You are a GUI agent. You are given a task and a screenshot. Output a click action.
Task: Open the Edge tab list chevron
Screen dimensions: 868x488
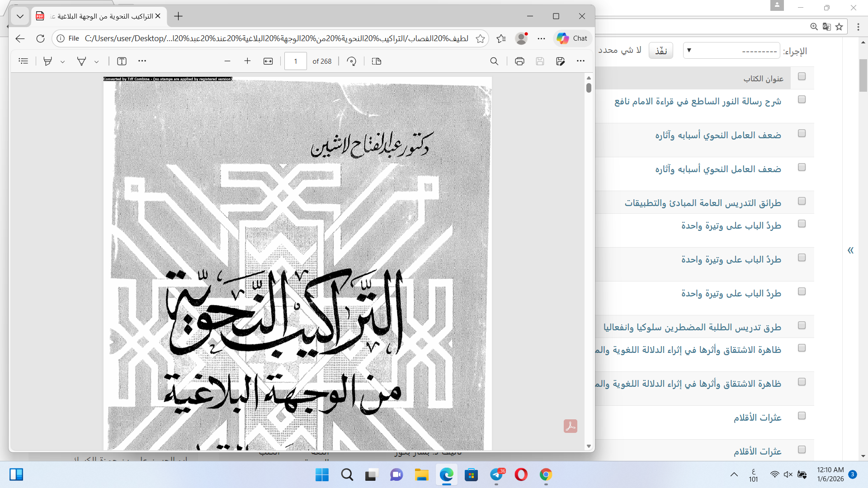20,16
